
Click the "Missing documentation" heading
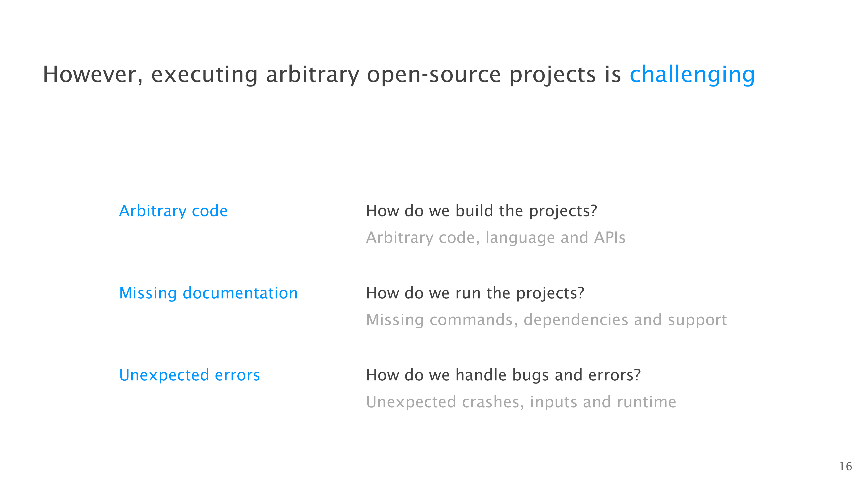click(209, 293)
